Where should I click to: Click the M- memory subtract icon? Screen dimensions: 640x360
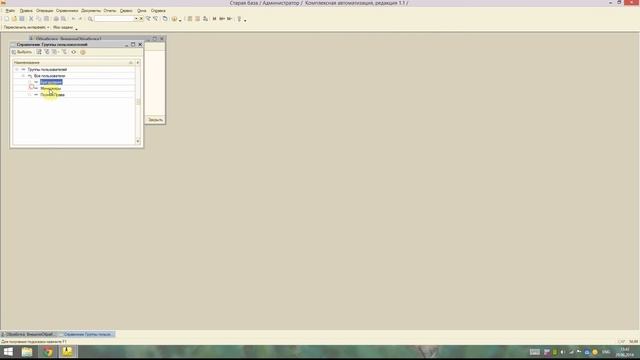click(230, 19)
